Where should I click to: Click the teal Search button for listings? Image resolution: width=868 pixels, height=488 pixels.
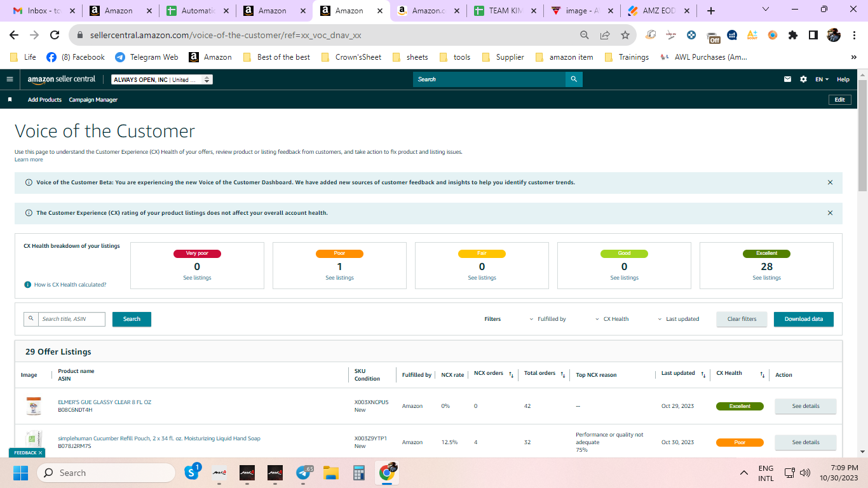(132, 319)
